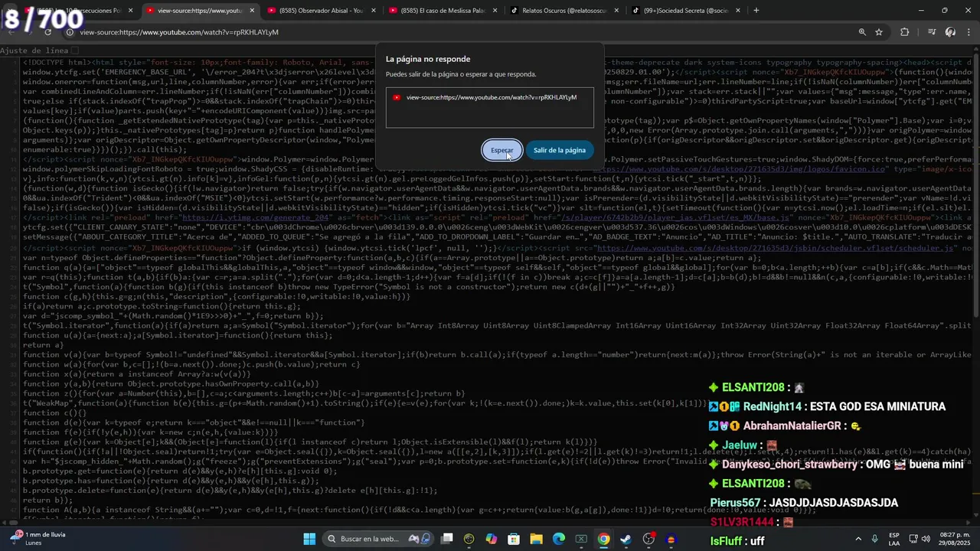980x551 pixels.
Task: Open Copilot from the taskbar
Action: (x=492, y=539)
